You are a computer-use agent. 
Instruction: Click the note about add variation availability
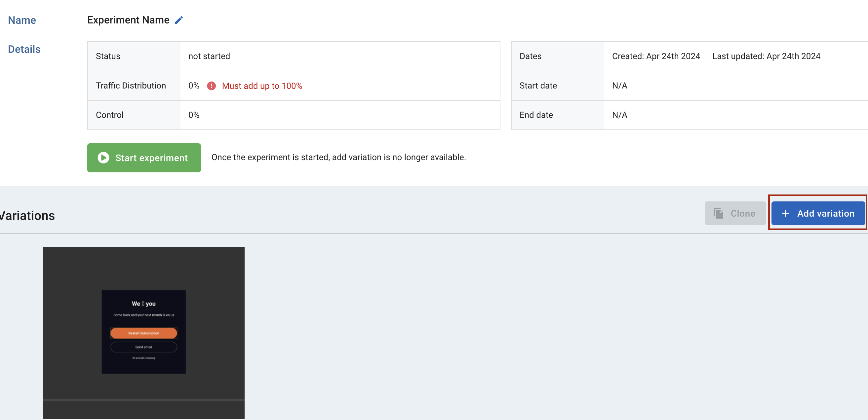(339, 157)
